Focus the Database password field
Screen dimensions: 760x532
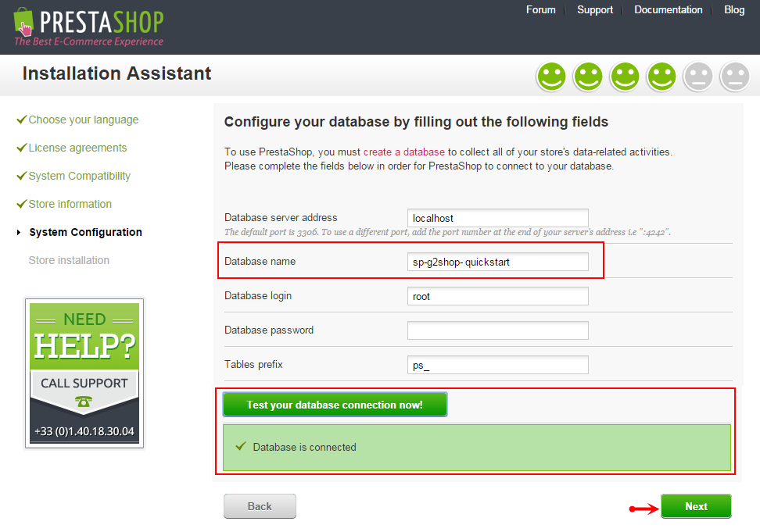click(498, 330)
